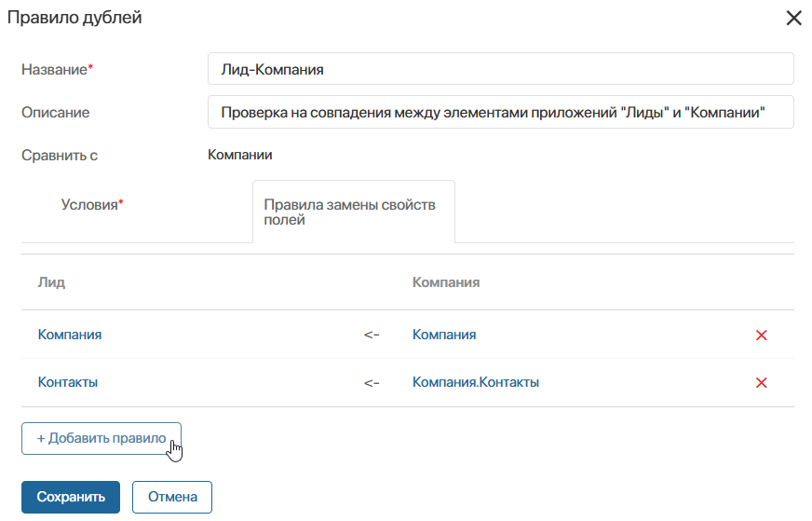812x521 pixels.
Task: Edit the Описание text field
Action: coord(500,112)
